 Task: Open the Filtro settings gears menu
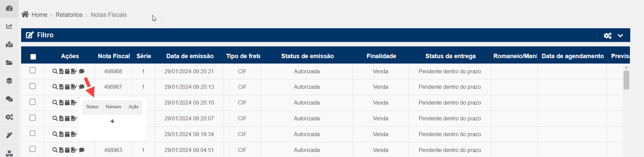click(607, 35)
